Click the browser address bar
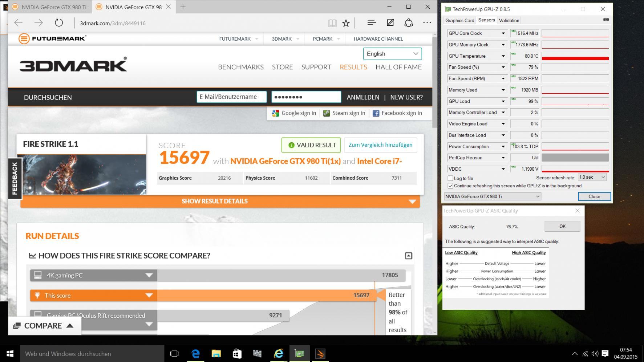Screen dimensions: 644x362 coord(200,23)
